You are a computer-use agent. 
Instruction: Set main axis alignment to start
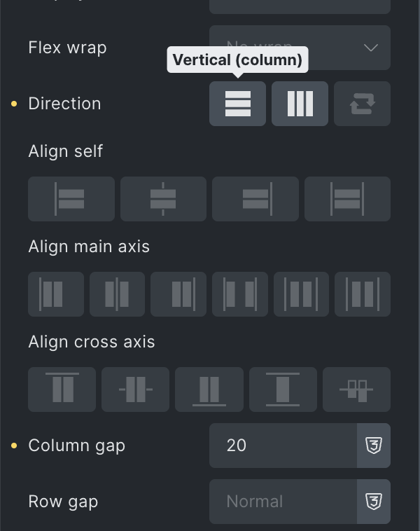coord(55,294)
